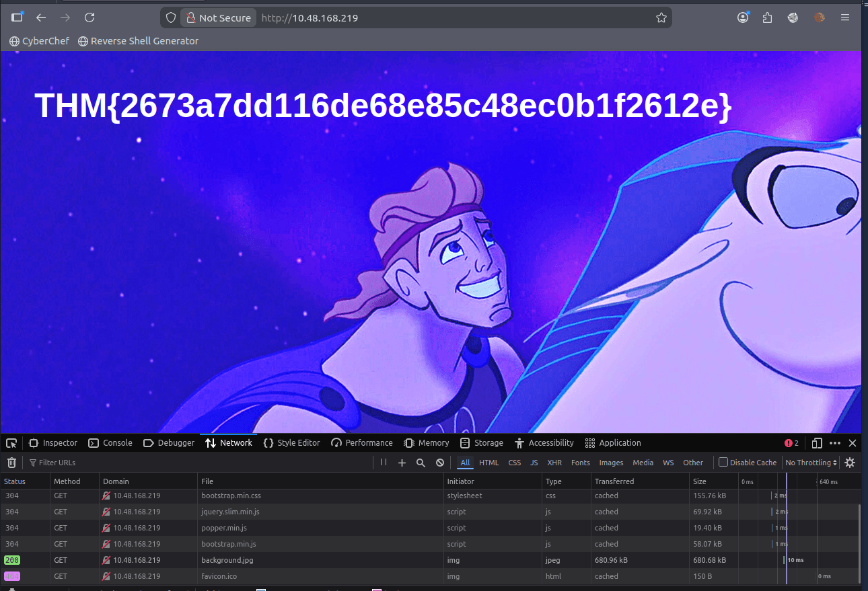Open Network settings gear
The image size is (868, 591).
850,463
